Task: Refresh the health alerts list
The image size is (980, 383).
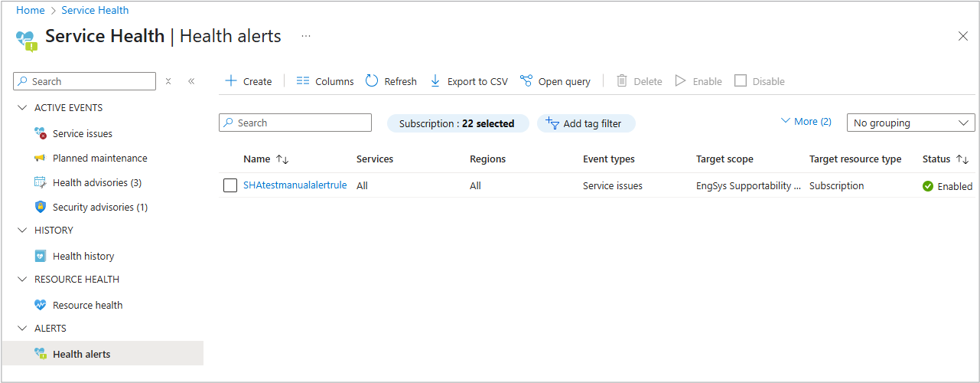Action: (x=391, y=81)
